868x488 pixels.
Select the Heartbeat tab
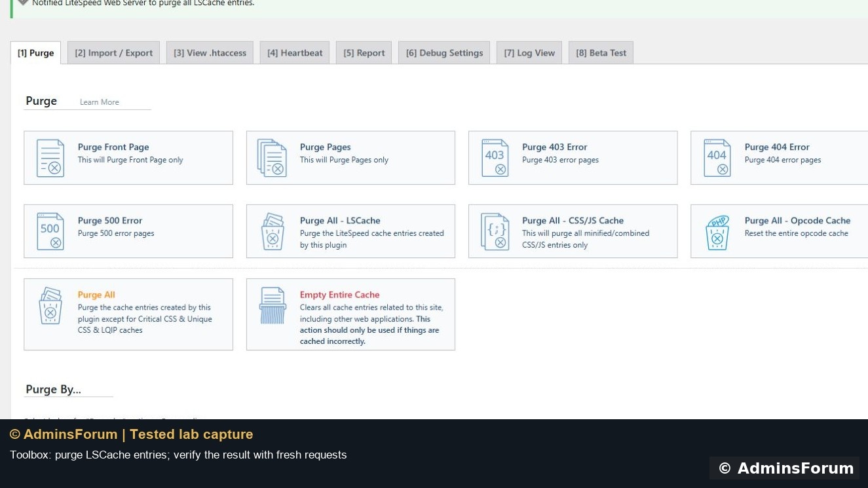pos(295,53)
